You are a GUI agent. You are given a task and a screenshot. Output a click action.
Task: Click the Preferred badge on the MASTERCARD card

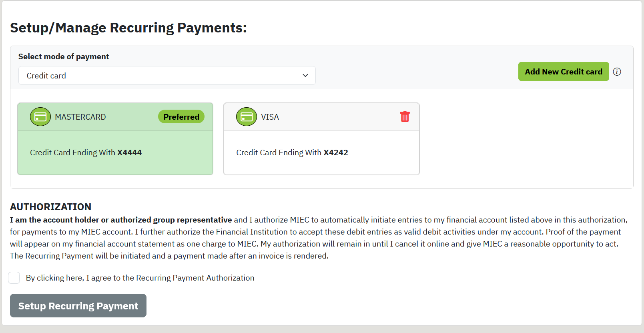click(x=181, y=116)
